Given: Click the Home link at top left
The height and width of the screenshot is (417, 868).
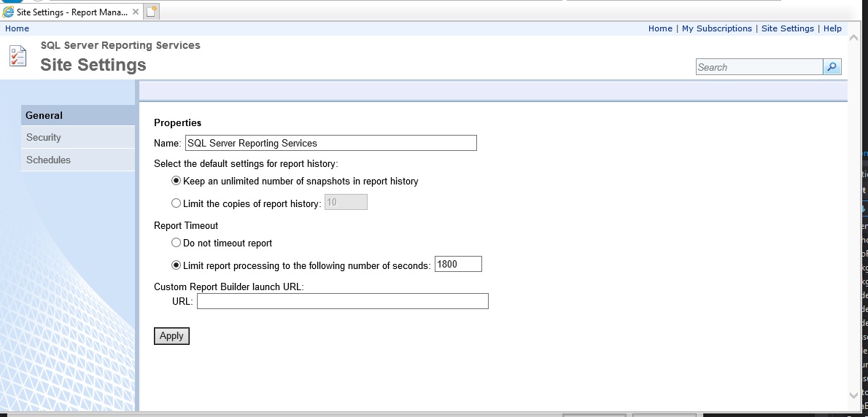Looking at the screenshot, I should 18,28.
